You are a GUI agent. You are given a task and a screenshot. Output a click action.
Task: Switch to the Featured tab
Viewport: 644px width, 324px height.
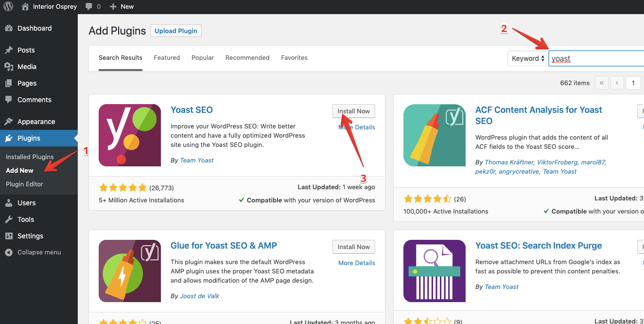[x=167, y=58]
